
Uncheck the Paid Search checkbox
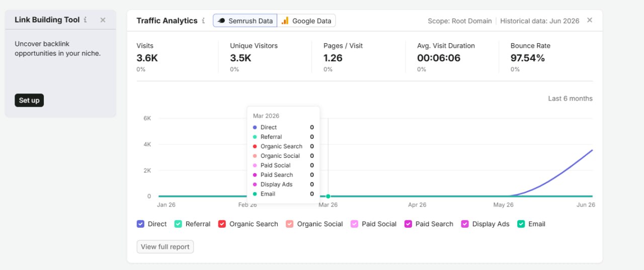tap(408, 224)
